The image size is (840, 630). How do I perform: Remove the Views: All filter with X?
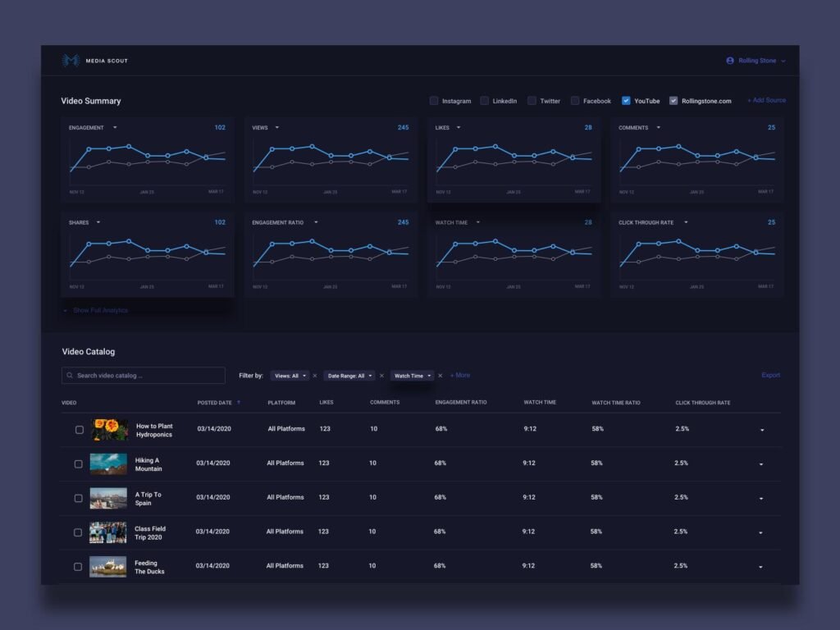pyautogui.click(x=315, y=376)
